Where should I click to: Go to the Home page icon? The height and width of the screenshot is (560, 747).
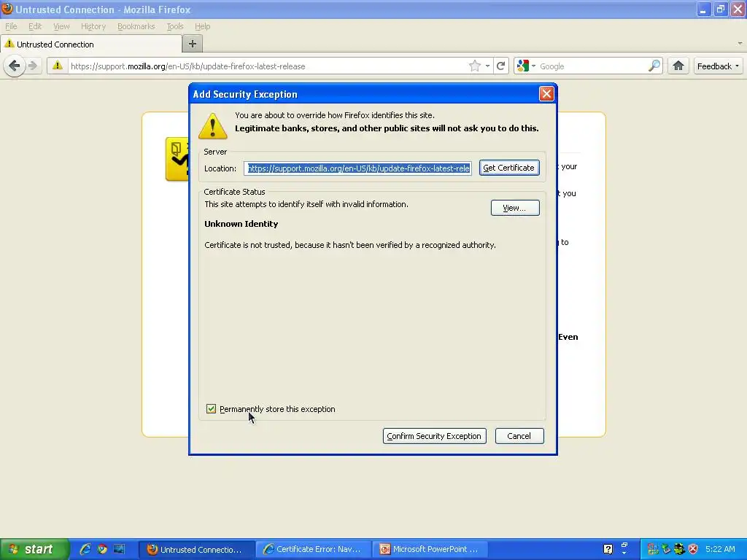click(678, 66)
